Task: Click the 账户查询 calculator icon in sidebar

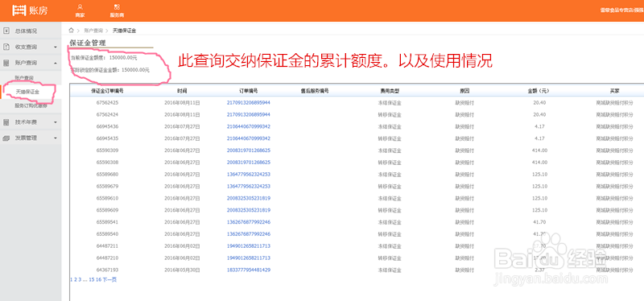Action: 6,63
